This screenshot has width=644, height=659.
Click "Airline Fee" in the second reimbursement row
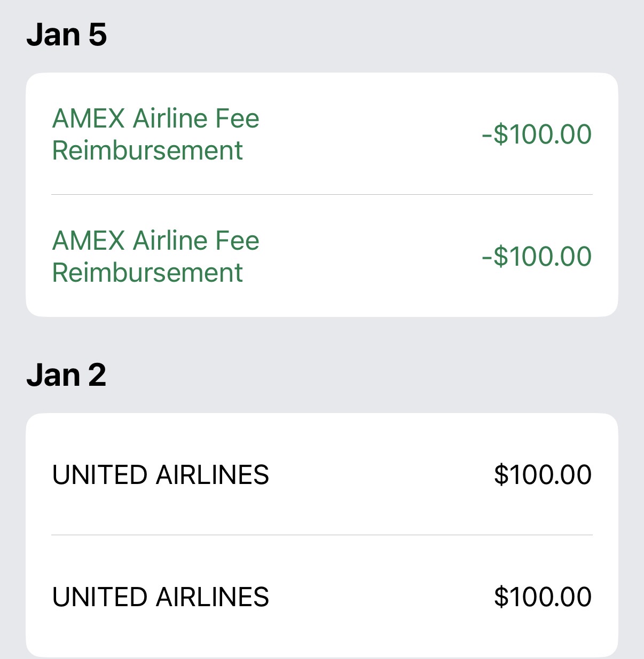pyautogui.click(x=196, y=241)
